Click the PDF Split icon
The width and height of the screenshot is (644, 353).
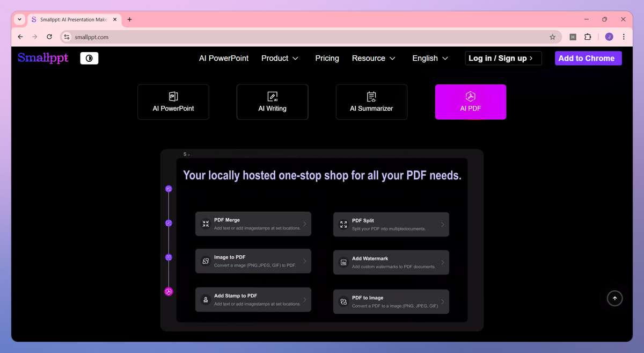pos(343,225)
